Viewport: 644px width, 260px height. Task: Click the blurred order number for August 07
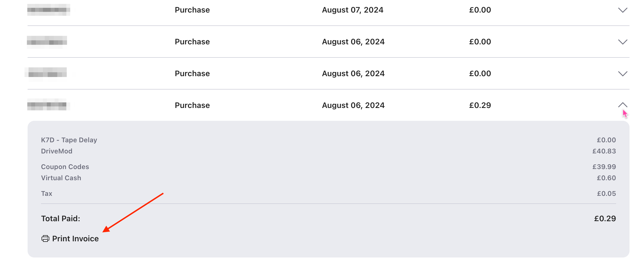(48, 10)
